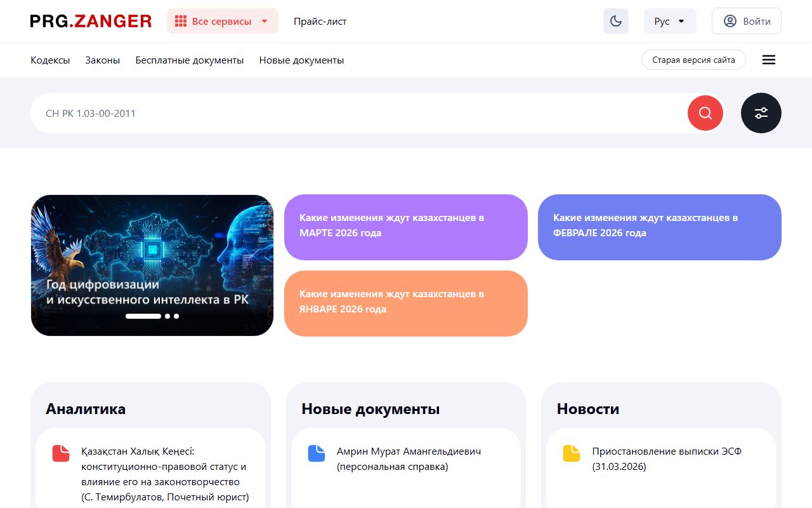This screenshot has width=812, height=508.
Task: Open advanced search filters icon
Action: click(x=761, y=113)
